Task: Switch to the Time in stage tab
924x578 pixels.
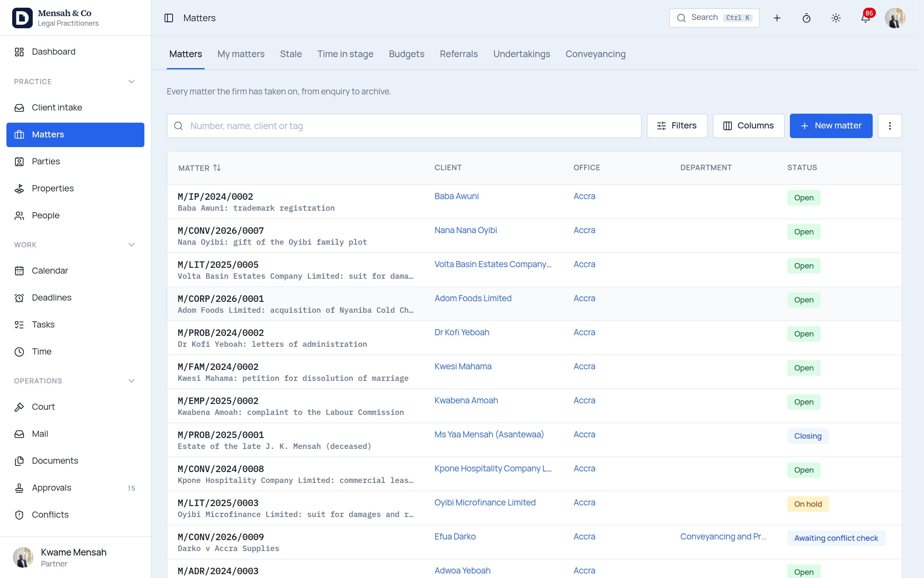Action: 345,54
